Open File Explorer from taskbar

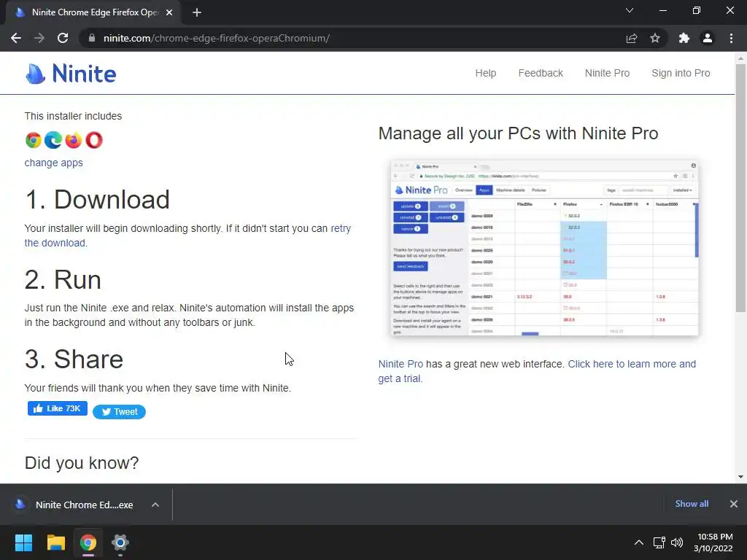point(55,542)
